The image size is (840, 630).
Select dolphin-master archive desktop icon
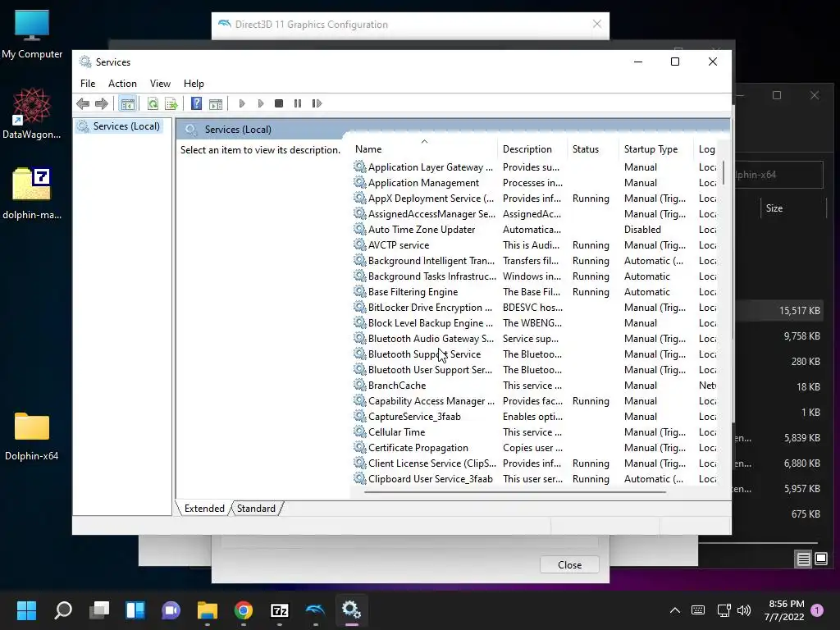[x=32, y=194]
